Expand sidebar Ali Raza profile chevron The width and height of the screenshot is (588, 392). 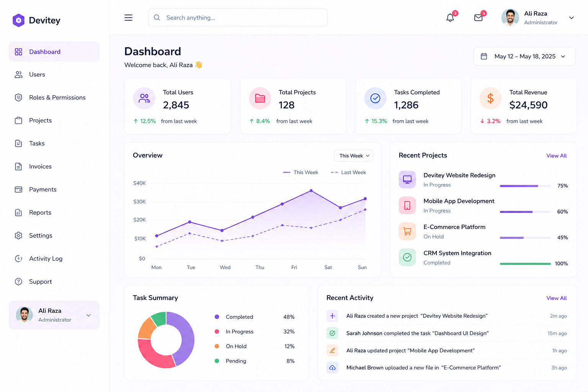pyautogui.click(x=88, y=315)
